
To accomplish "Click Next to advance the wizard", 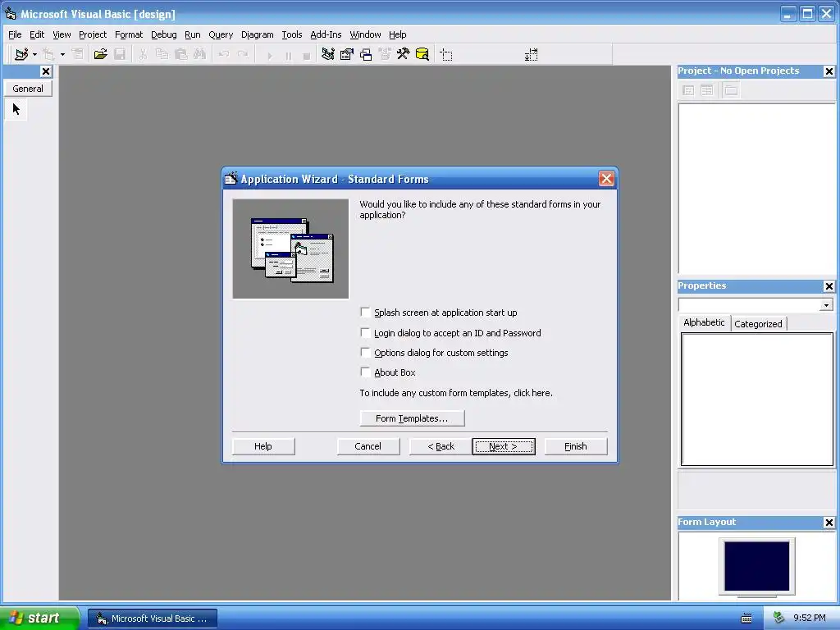I will coord(504,446).
